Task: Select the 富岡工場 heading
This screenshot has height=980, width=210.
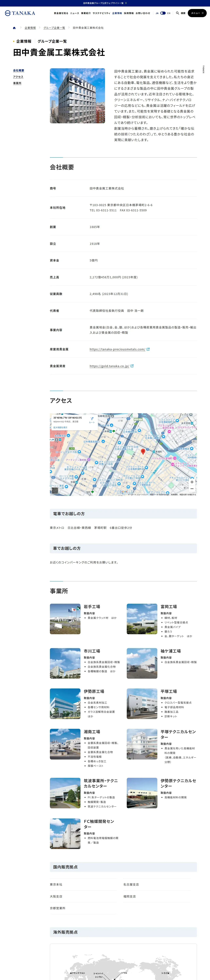Action: (169, 607)
